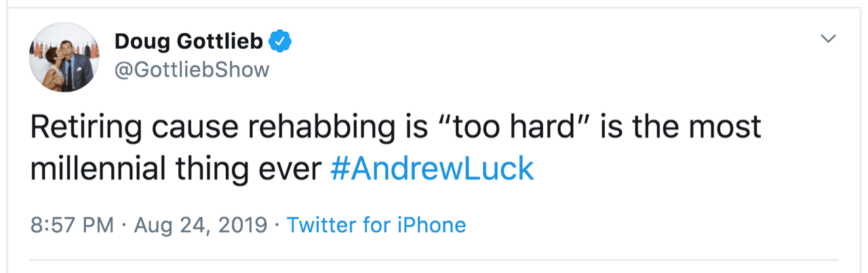Click the 8:57 PM timestamp
The height and width of the screenshot is (273, 868).
[x=73, y=224]
